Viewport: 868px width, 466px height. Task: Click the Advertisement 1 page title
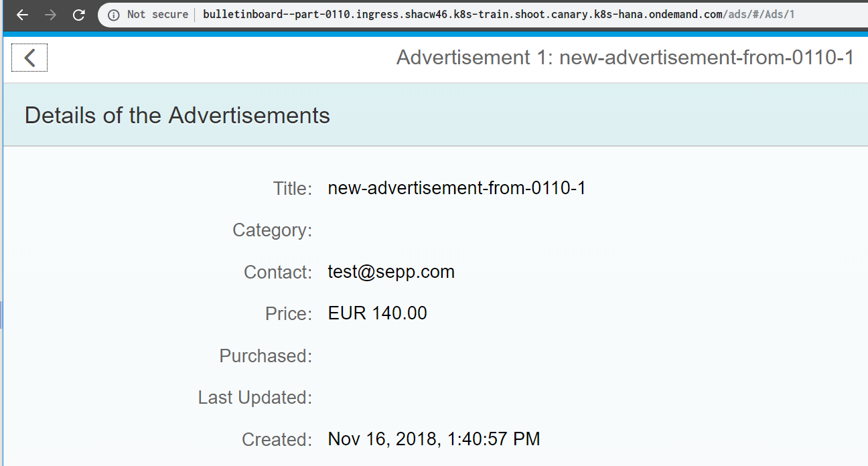pyautogui.click(x=625, y=58)
